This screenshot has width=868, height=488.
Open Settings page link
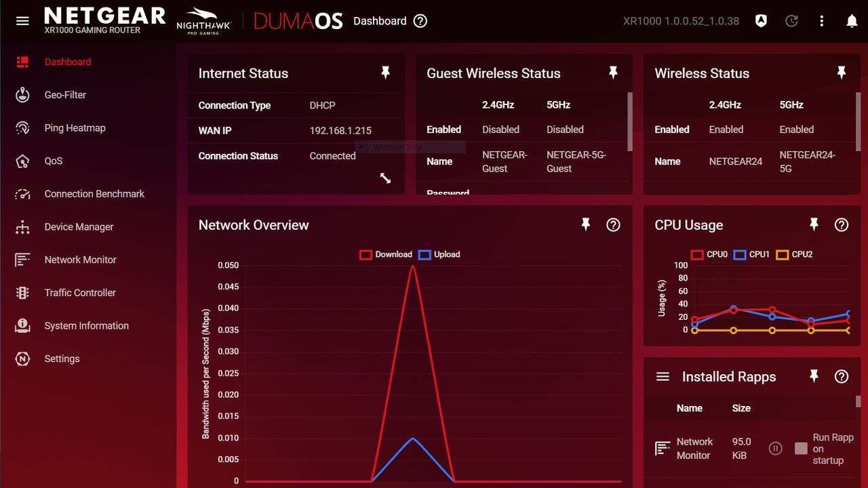coord(62,359)
